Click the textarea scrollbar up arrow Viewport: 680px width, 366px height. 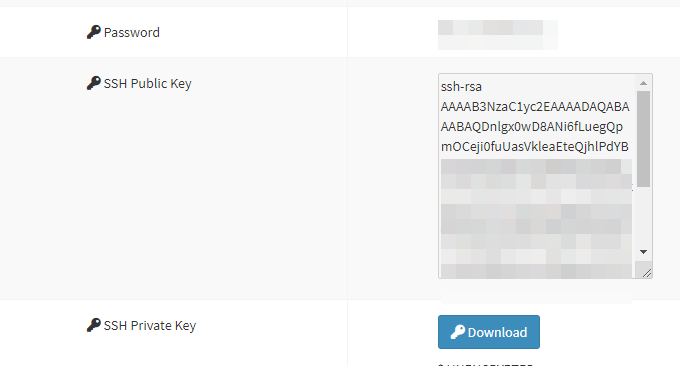(x=643, y=83)
